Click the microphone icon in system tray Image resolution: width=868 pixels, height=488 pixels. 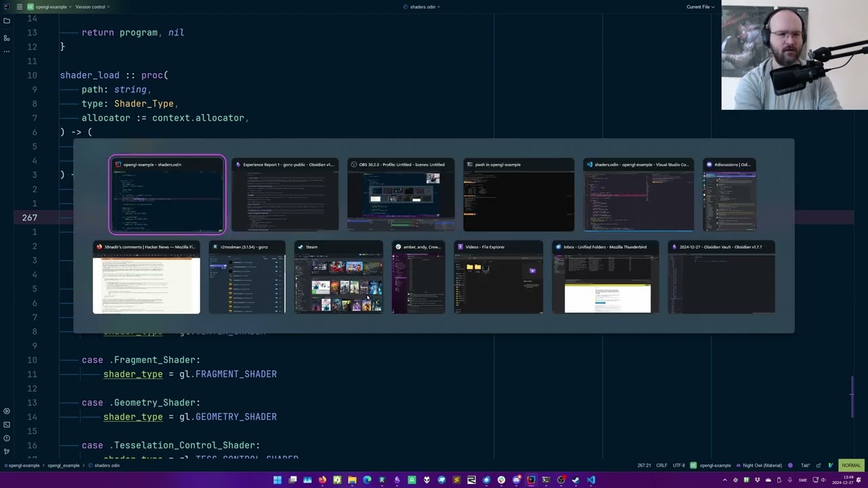789,480
